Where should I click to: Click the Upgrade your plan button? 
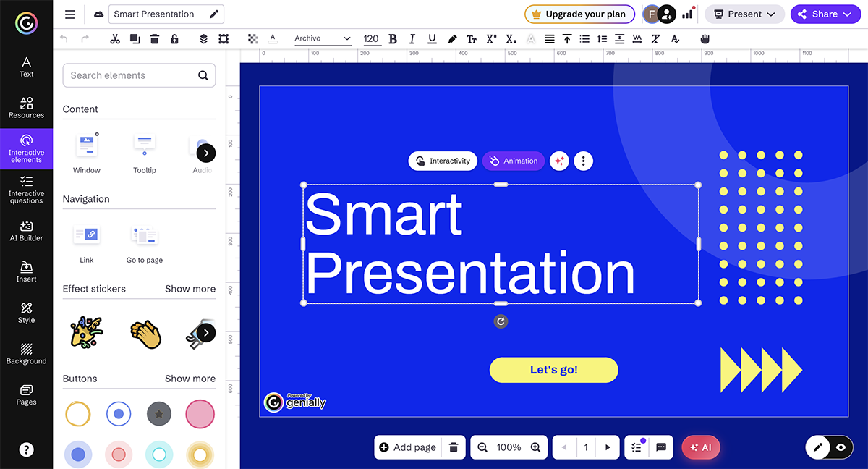pos(580,14)
